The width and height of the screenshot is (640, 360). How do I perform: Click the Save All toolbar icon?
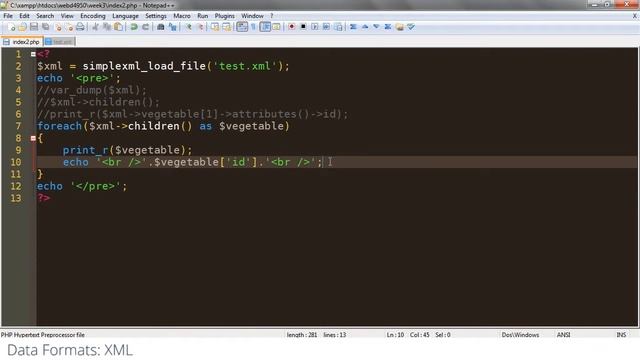click(46, 27)
